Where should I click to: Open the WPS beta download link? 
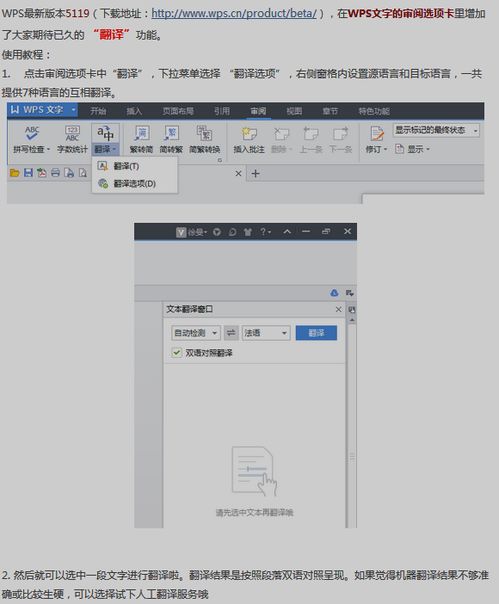pos(234,13)
